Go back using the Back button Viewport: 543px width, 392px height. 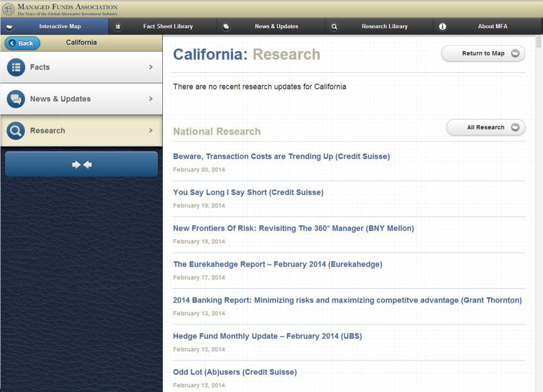[x=22, y=43]
